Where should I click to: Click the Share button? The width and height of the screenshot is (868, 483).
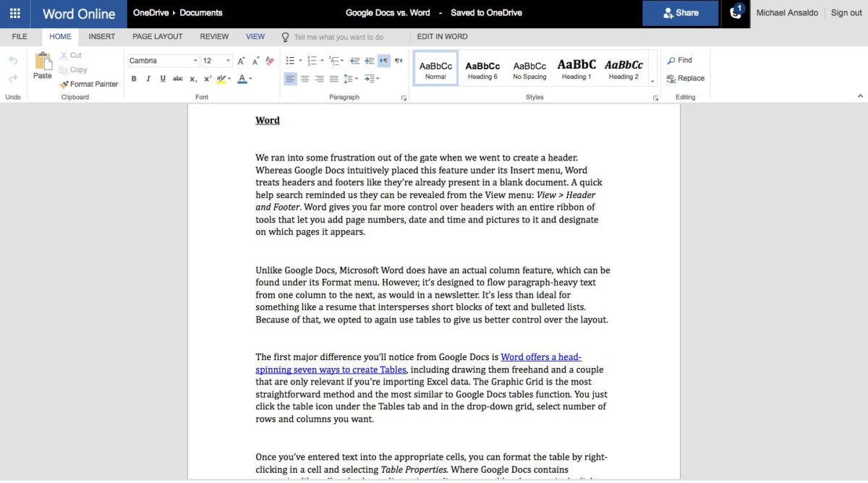click(680, 13)
